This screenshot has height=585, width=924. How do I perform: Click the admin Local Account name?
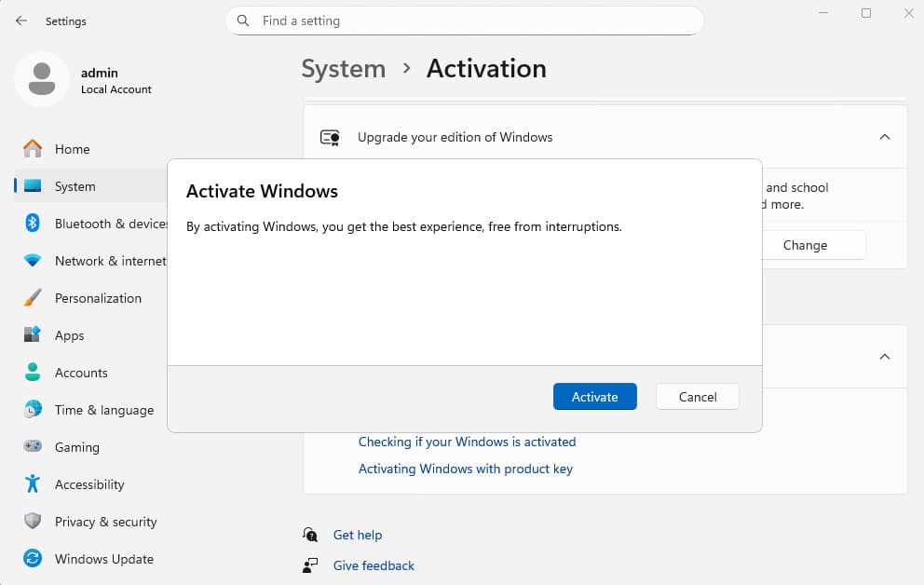(x=116, y=80)
